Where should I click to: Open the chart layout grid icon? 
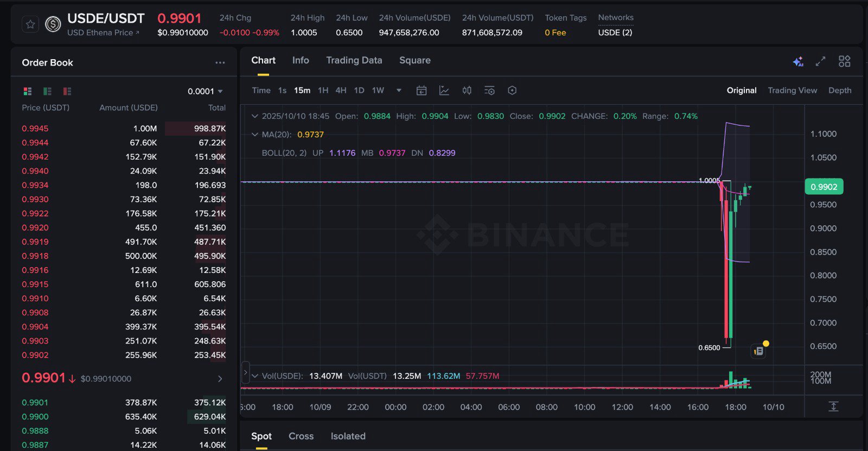(x=844, y=61)
